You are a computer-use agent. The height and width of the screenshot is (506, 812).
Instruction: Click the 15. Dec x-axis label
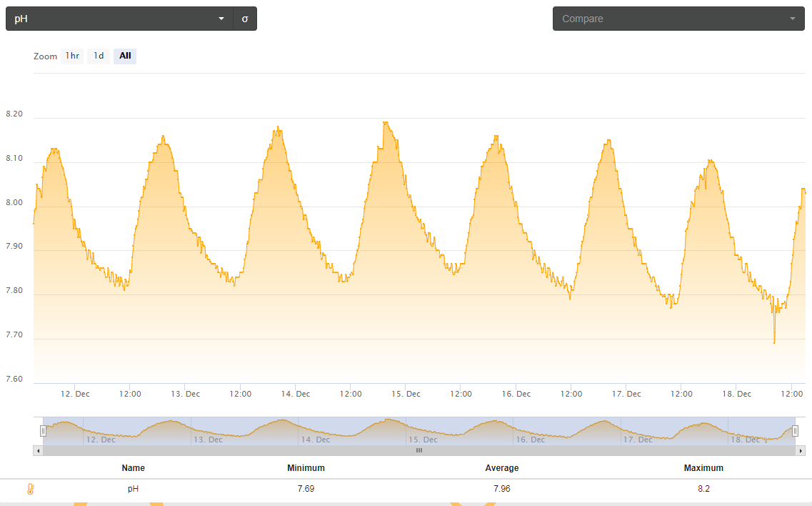pyautogui.click(x=406, y=394)
